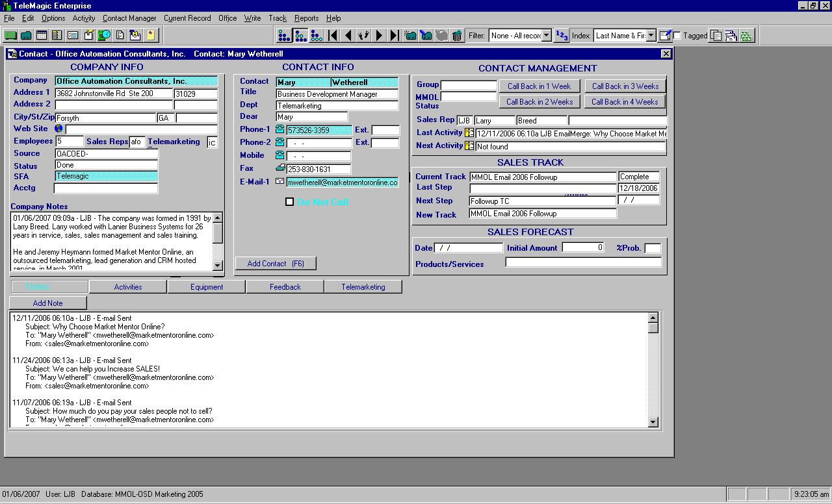Click the Add Contact (F6) button

point(276,264)
